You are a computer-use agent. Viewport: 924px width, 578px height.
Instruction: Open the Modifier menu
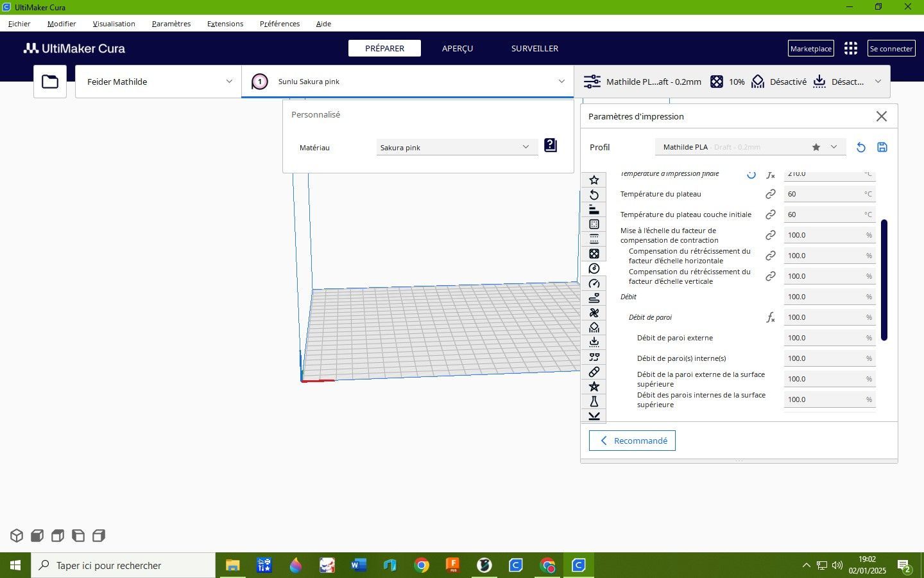click(62, 24)
